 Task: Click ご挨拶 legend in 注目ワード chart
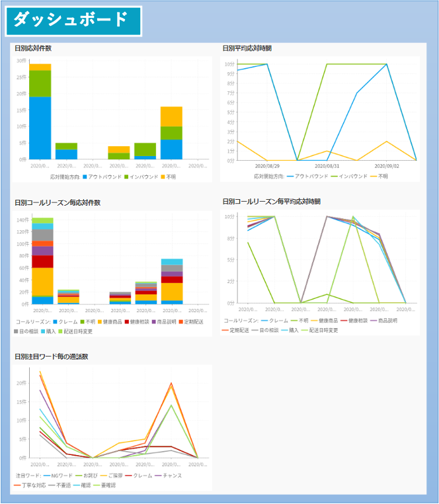tap(114, 476)
